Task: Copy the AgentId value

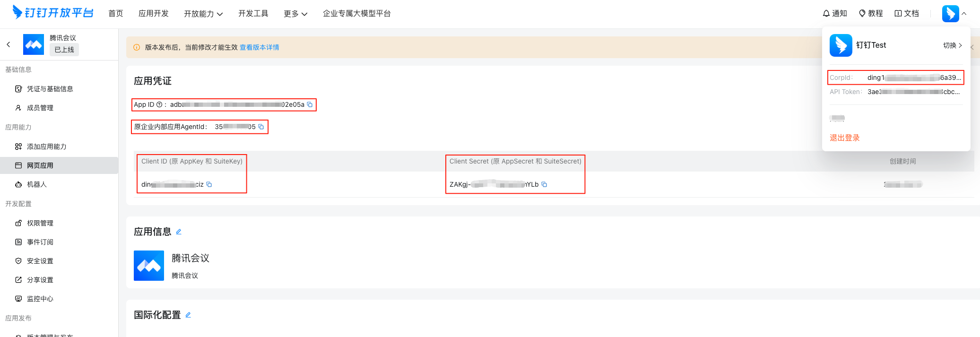Action: pyautogui.click(x=261, y=127)
